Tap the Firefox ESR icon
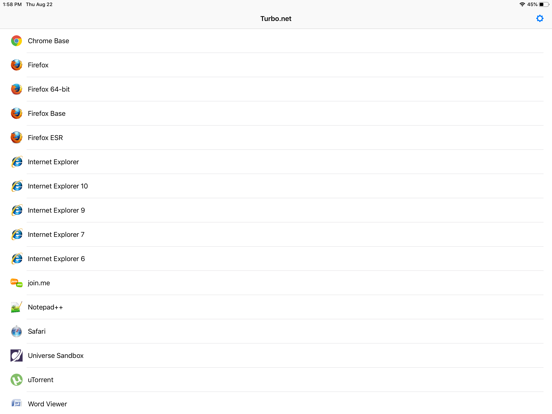This screenshot has width=552, height=414. coord(16,138)
